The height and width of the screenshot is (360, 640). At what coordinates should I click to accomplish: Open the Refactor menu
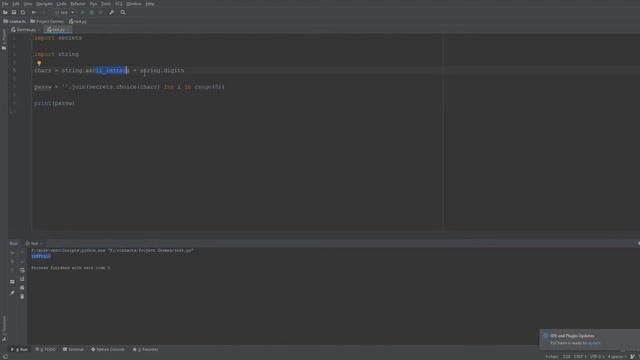(x=78, y=4)
